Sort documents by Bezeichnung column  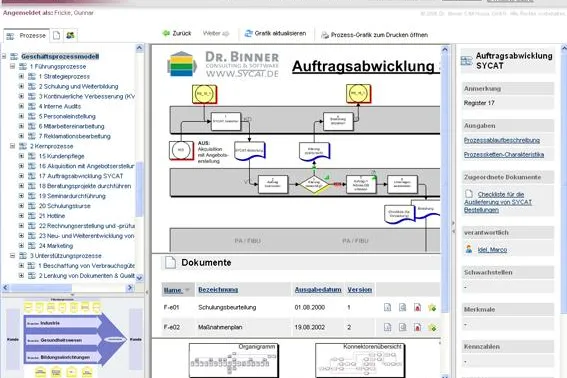(218, 290)
